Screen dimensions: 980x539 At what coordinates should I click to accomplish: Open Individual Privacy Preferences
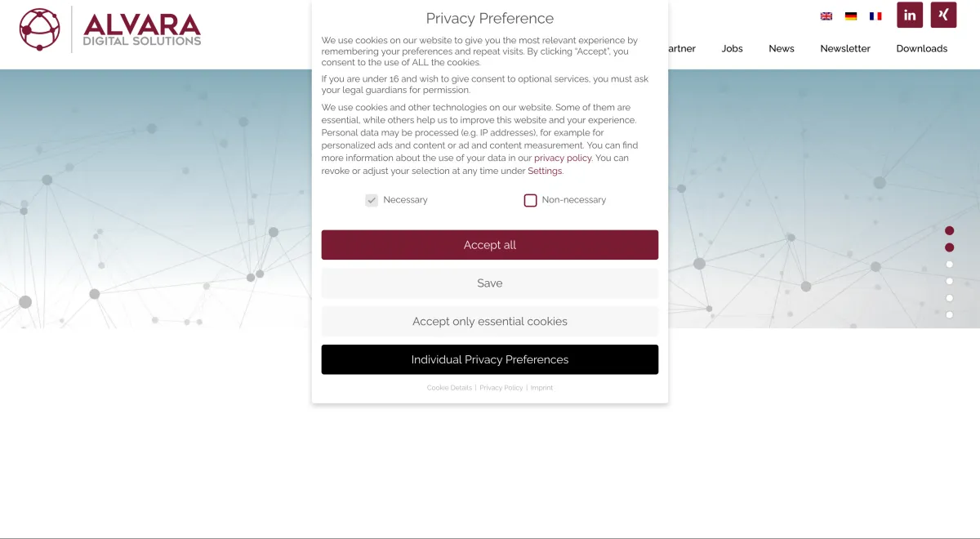tap(490, 359)
